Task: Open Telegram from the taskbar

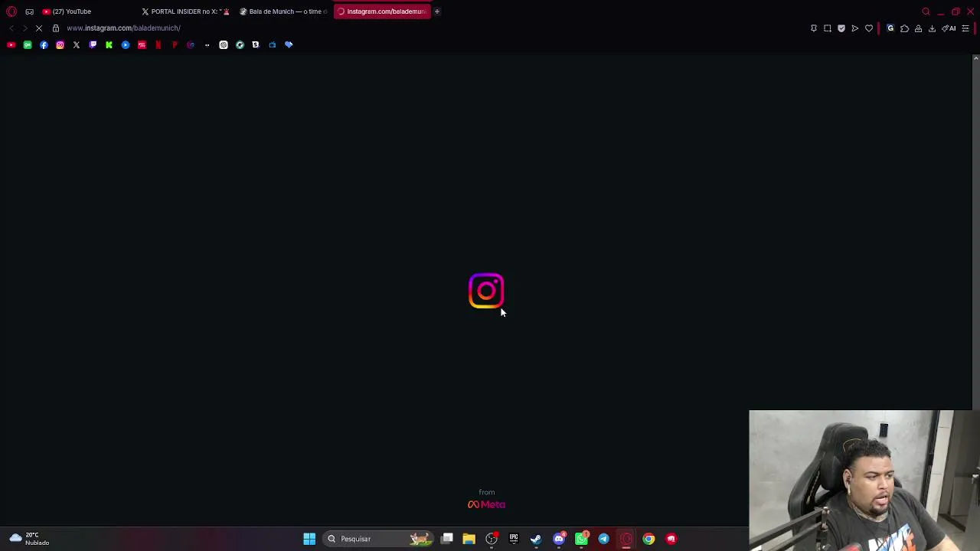Action: (x=603, y=539)
